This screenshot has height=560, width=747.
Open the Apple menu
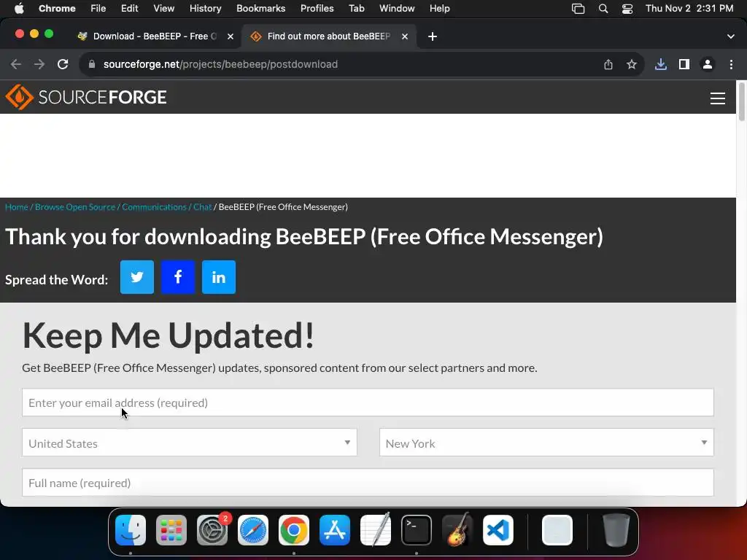(x=19, y=9)
